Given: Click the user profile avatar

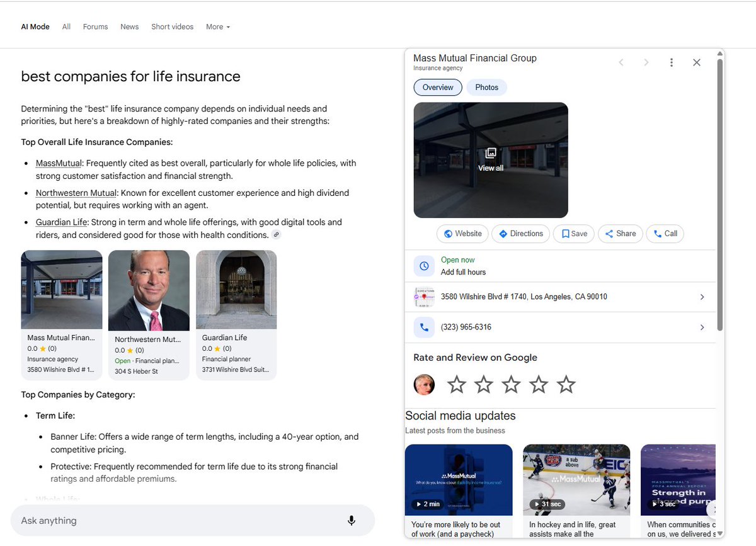Looking at the screenshot, I should coord(424,384).
